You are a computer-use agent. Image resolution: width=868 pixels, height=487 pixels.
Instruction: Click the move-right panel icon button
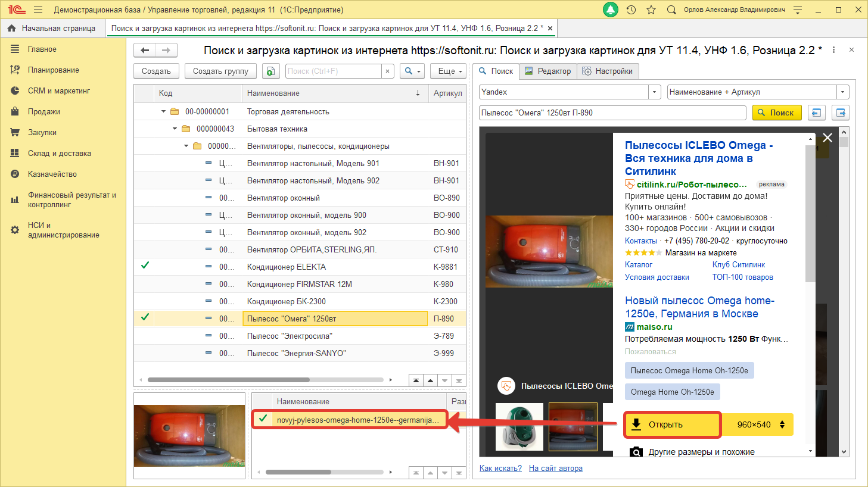841,113
